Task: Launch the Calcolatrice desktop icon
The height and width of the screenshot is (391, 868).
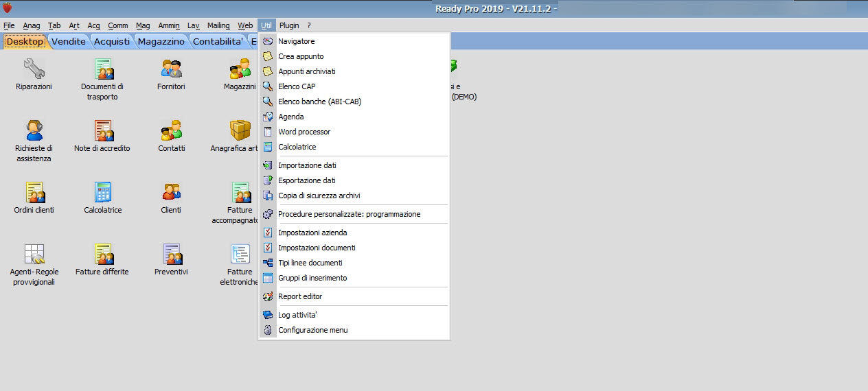Action: (103, 192)
